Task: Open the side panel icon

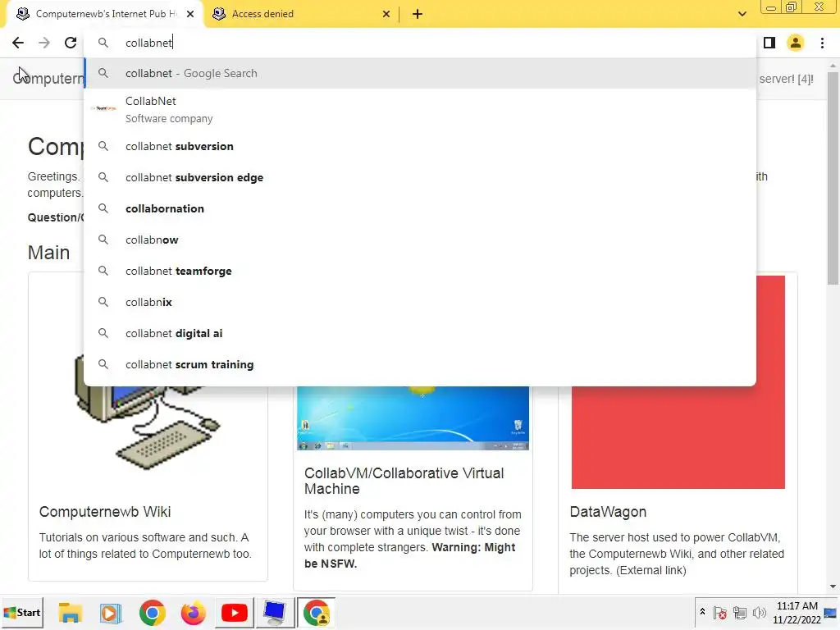Action: (x=769, y=43)
